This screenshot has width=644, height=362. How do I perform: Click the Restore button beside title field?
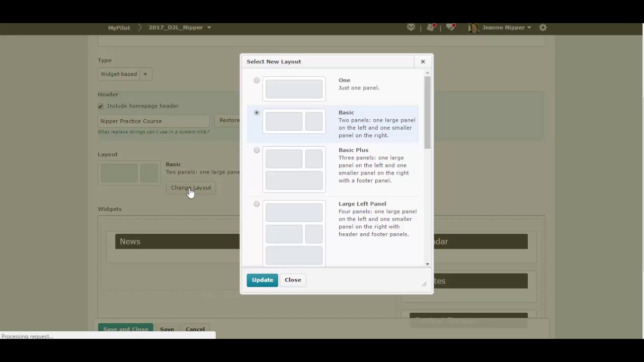click(x=228, y=121)
